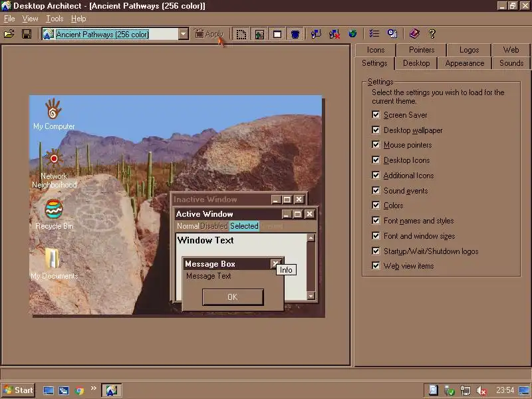Click the blue monitor toolbar button

pos(295,35)
